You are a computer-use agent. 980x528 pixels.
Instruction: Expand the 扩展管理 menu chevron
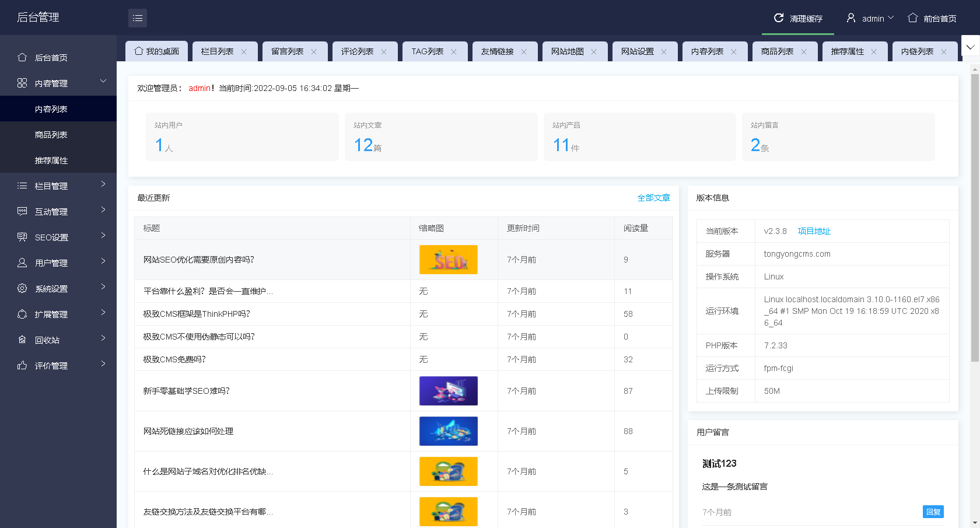[x=103, y=312]
